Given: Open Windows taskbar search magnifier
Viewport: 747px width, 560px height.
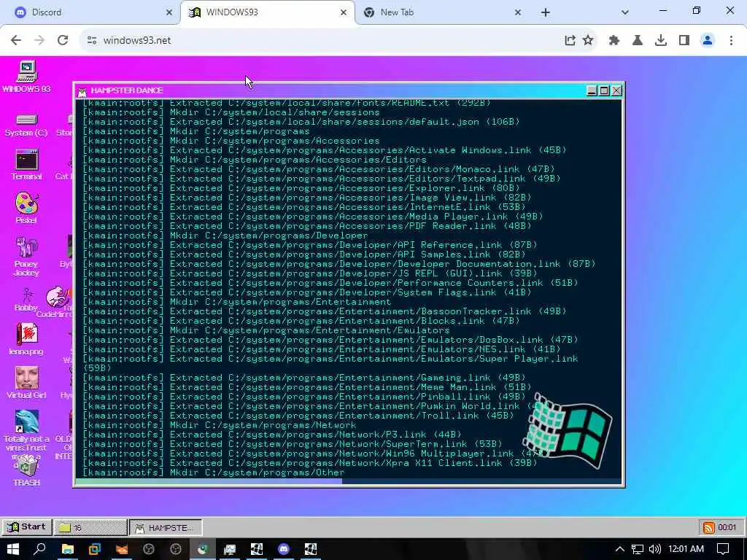Looking at the screenshot, I should click(40, 549).
